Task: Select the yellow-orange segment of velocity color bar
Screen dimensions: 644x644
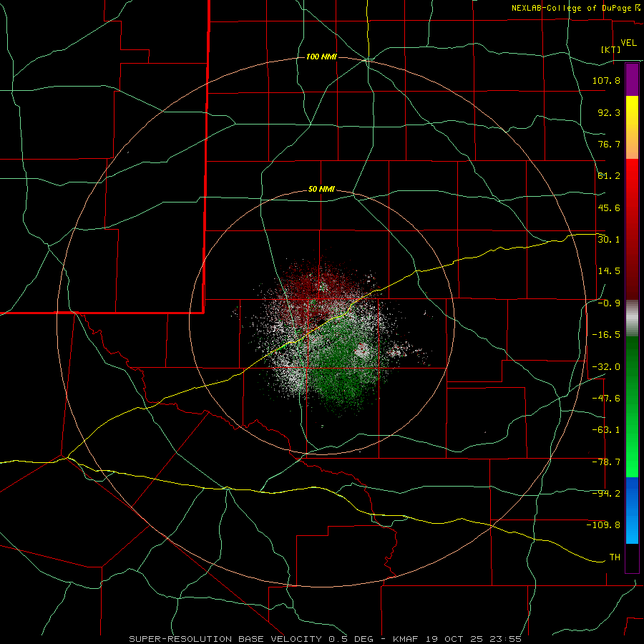Action: click(x=632, y=127)
